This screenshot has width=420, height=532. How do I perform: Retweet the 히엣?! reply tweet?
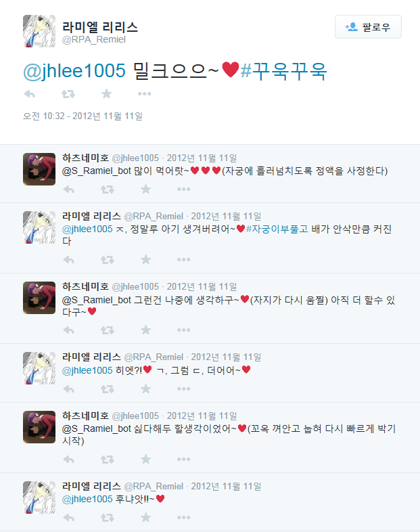tap(108, 389)
